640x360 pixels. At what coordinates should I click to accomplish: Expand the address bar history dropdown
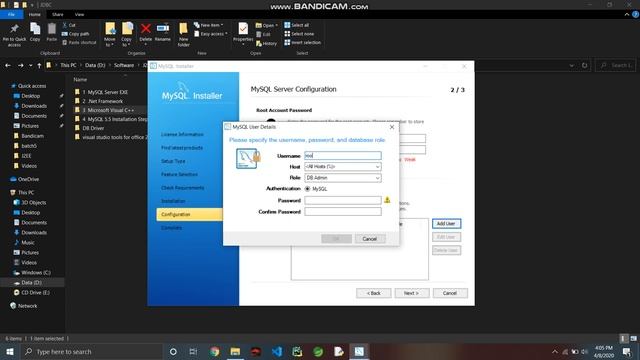571,65
